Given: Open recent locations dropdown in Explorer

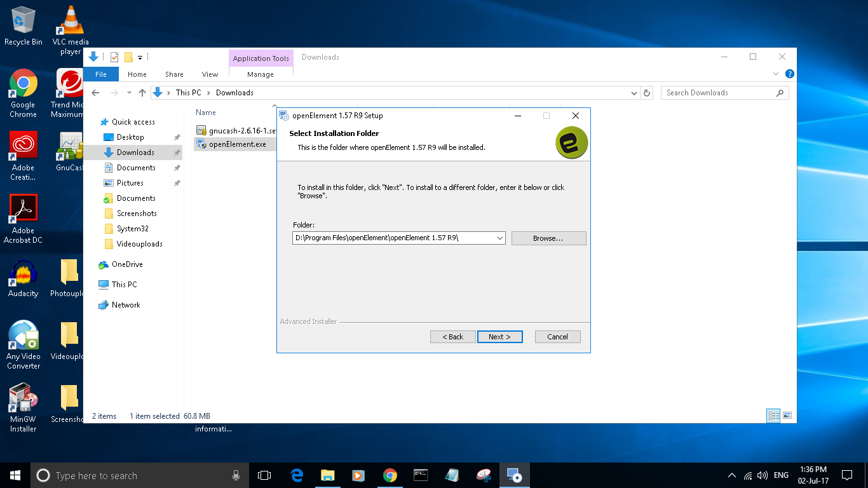Looking at the screenshot, I should pyautogui.click(x=129, y=93).
